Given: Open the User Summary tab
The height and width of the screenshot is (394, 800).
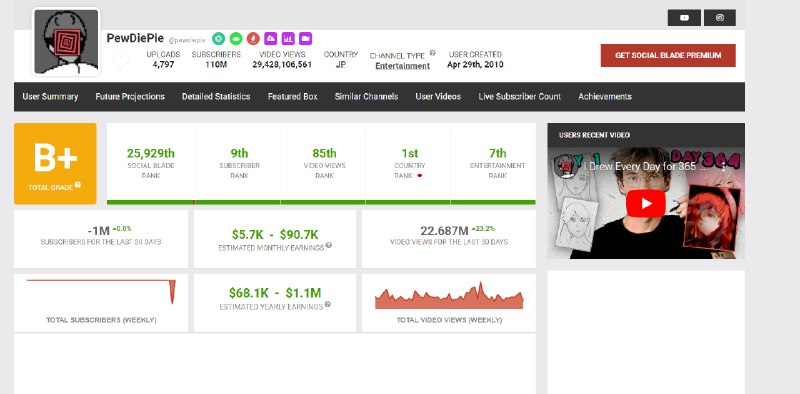Looking at the screenshot, I should [50, 96].
